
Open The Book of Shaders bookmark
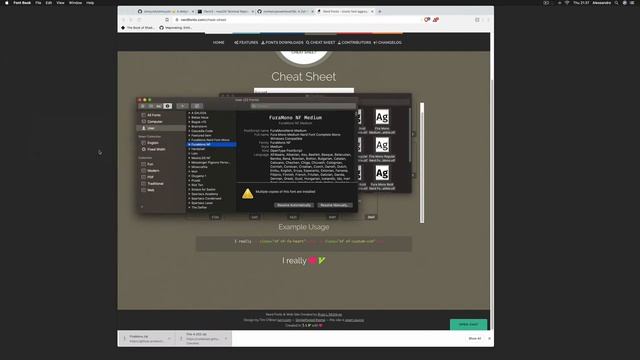[138, 28]
